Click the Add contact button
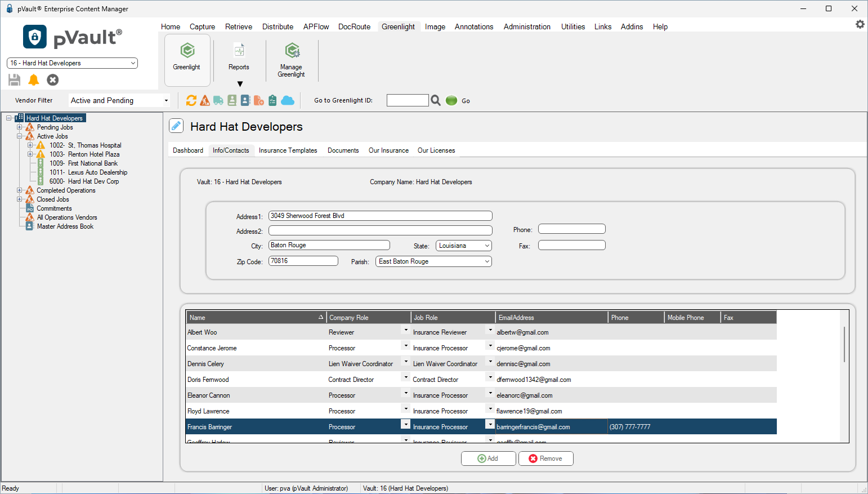868x494 pixels. [488, 459]
